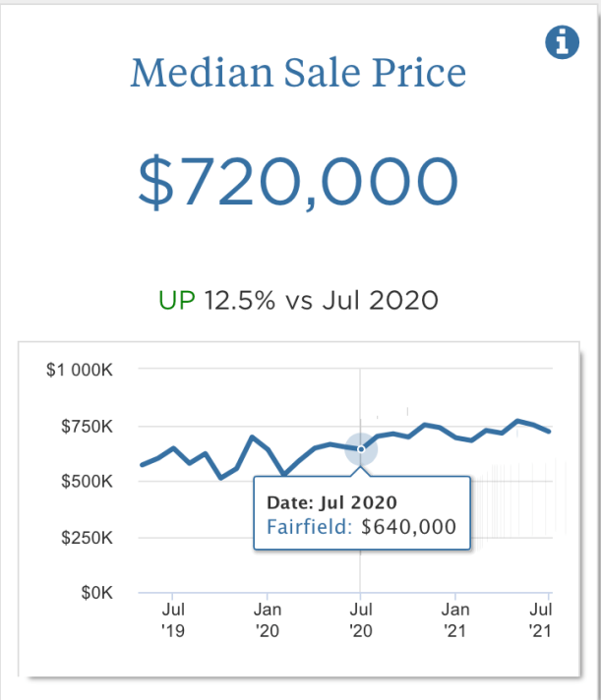
Task: Click the $0K y-axis label
Action: 97,593
